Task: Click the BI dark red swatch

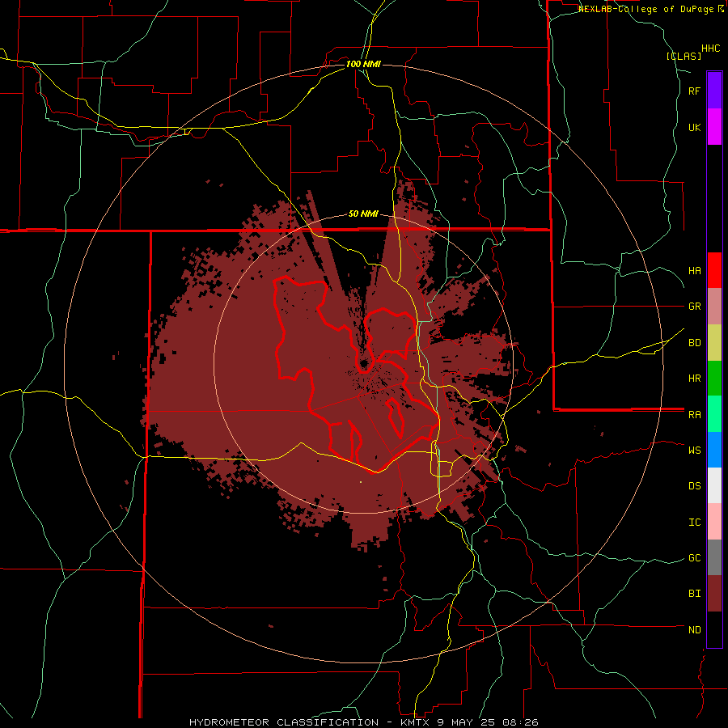Action: coord(714,594)
